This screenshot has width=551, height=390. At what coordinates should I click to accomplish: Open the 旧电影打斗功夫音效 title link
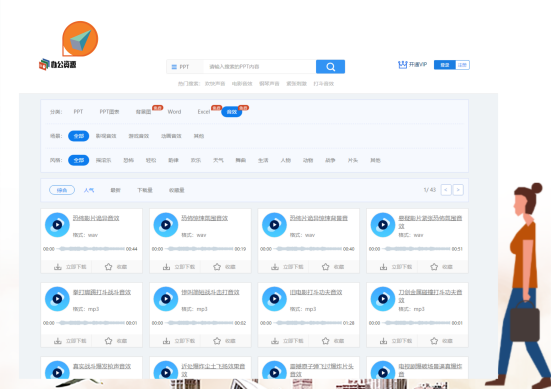coord(316,292)
